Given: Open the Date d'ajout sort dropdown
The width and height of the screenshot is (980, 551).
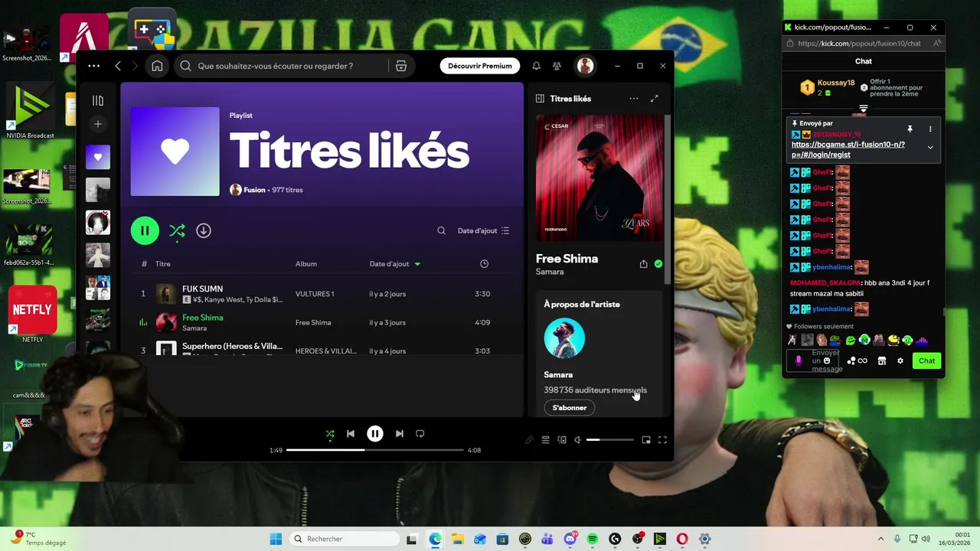Looking at the screenshot, I should 483,230.
